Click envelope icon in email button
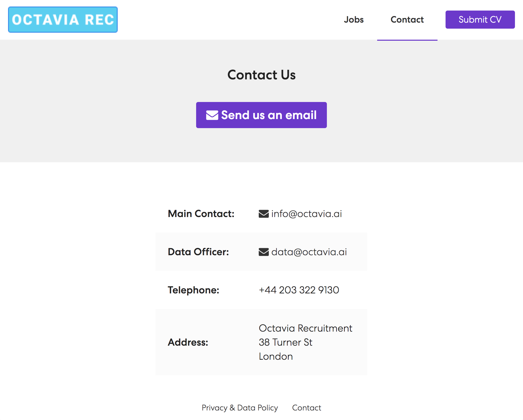Screen dimensions: 523x420 (212, 115)
